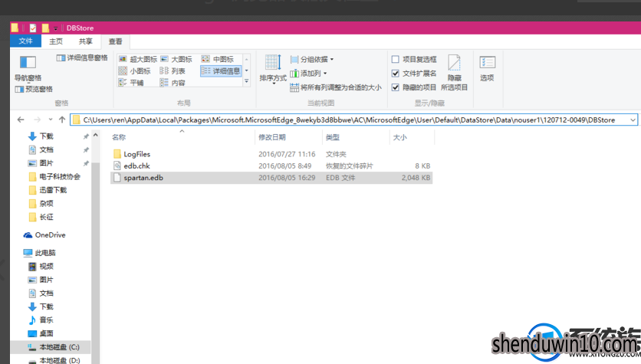The height and width of the screenshot is (364, 641).
Task: Select Medium icons layout
Action: (x=218, y=59)
